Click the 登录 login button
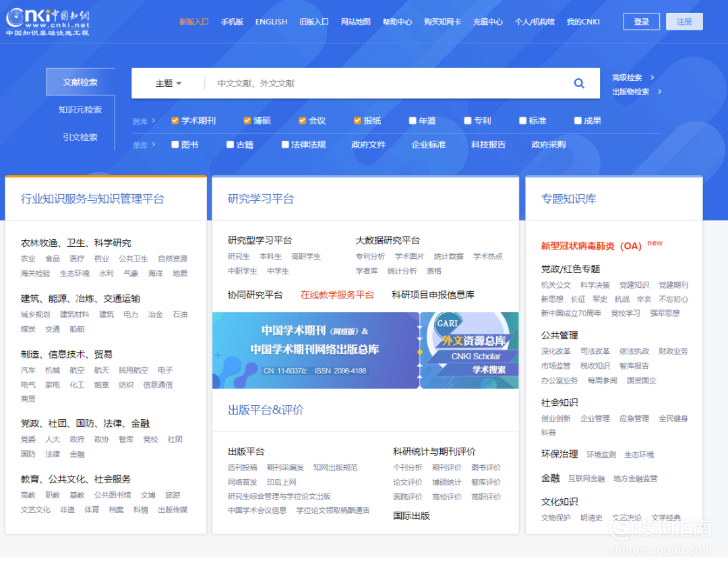The height and width of the screenshot is (573, 728). [641, 22]
